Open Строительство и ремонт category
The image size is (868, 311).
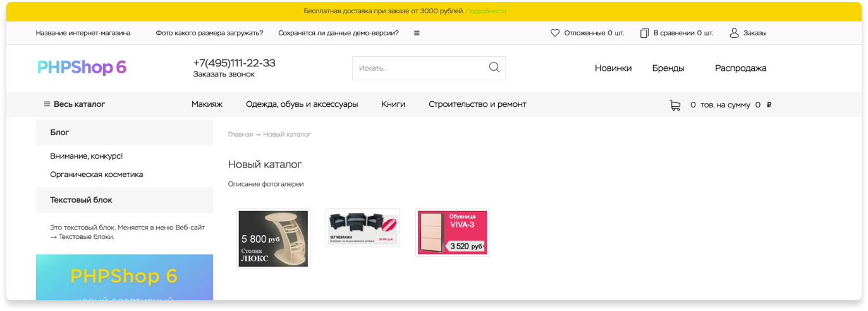(477, 104)
